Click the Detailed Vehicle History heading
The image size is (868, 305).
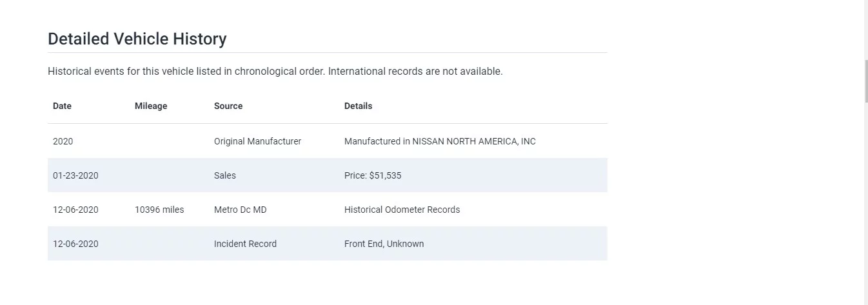137,39
